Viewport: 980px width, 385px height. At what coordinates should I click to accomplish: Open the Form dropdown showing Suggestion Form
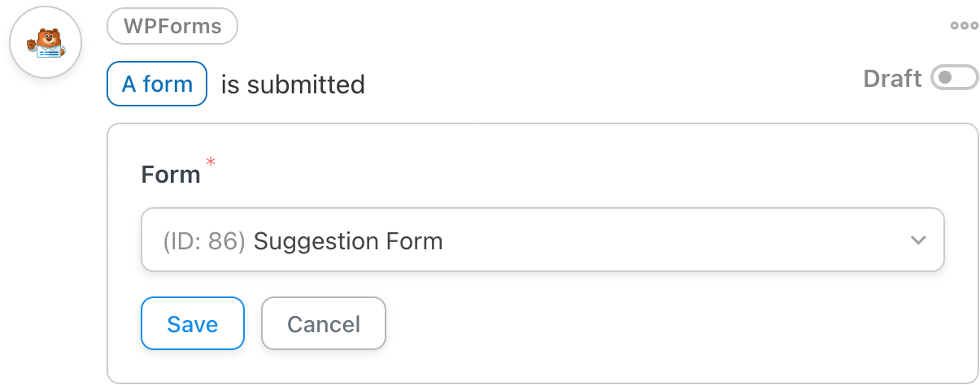coord(542,240)
